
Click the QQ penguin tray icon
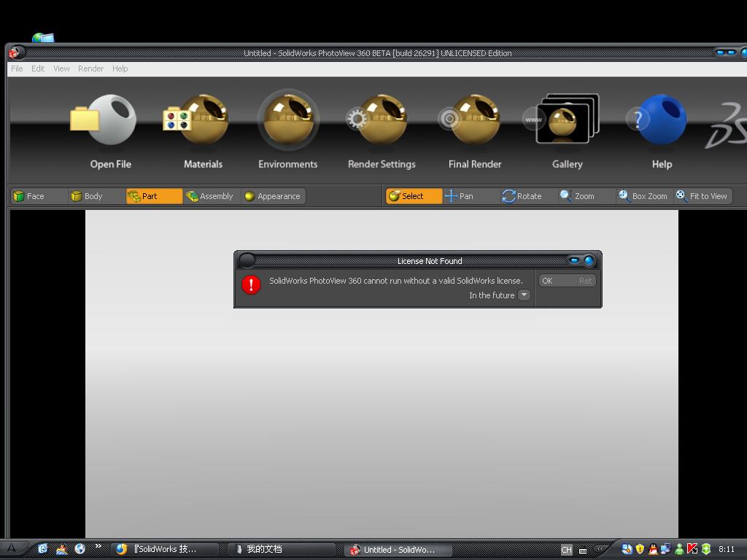coord(653,549)
